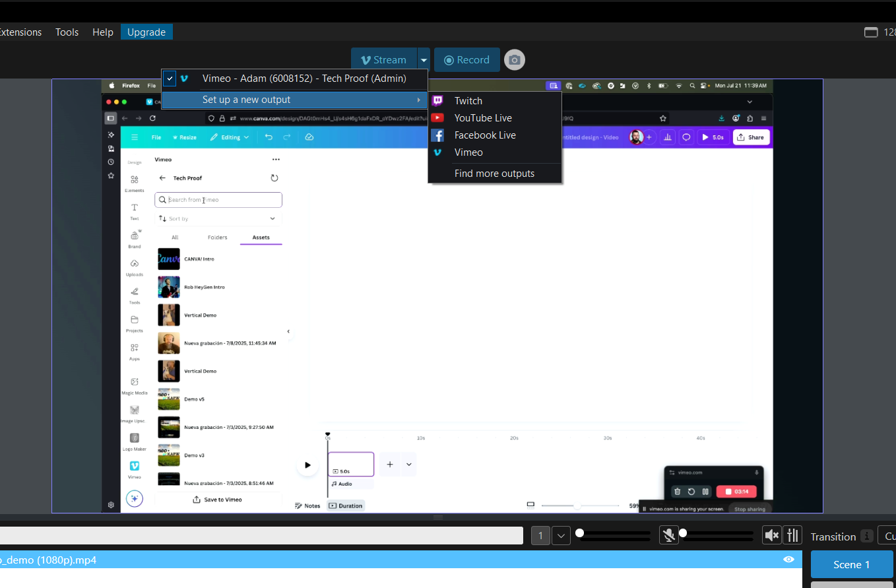Viewport: 896px width, 588px height.
Task: Click the Elements icon in Canva sidebar
Action: 135,180
